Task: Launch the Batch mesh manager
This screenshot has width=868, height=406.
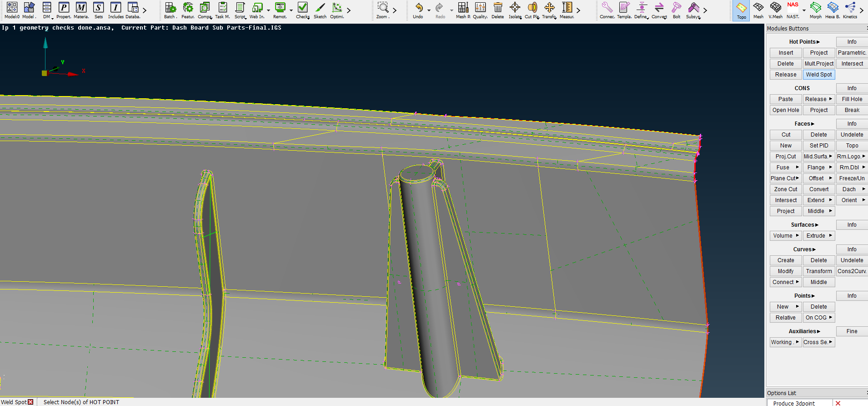Action: [170, 10]
